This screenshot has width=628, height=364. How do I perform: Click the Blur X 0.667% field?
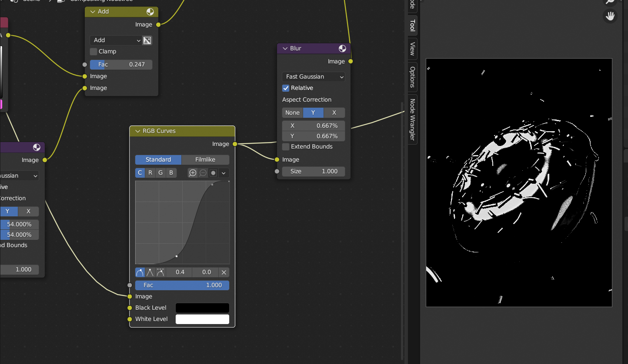click(314, 126)
